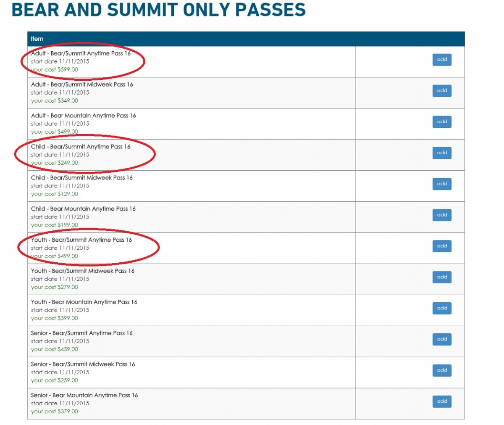Add Senior Bear Mountain Anytime Pass
The image size is (504, 425).
(x=442, y=402)
